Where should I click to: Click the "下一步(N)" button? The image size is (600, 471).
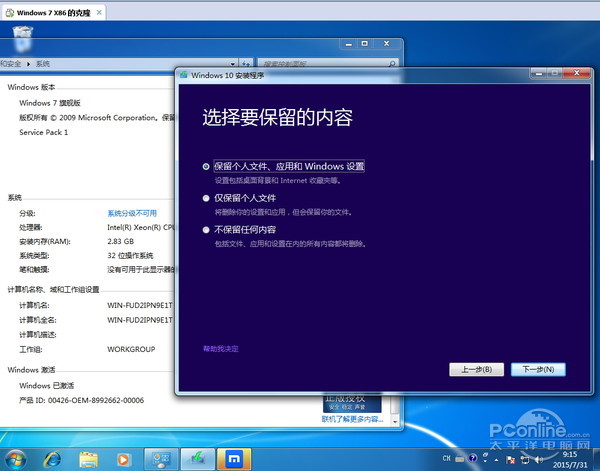point(538,369)
